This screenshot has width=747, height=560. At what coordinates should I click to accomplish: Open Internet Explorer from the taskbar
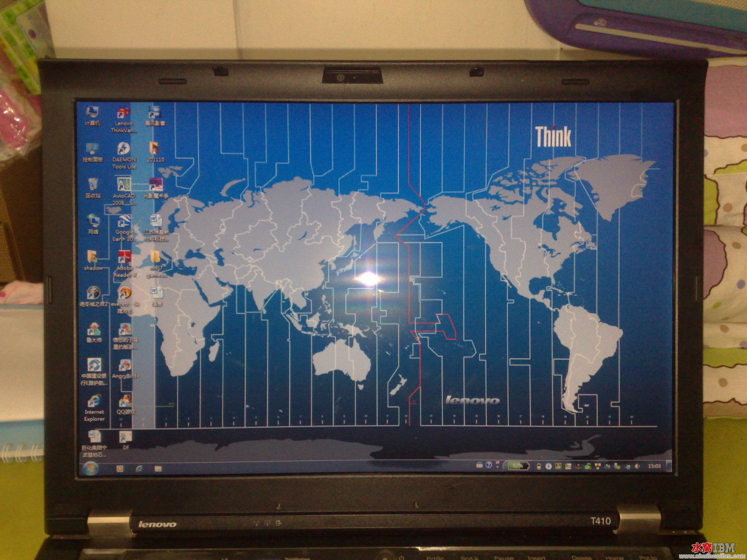pos(139,468)
